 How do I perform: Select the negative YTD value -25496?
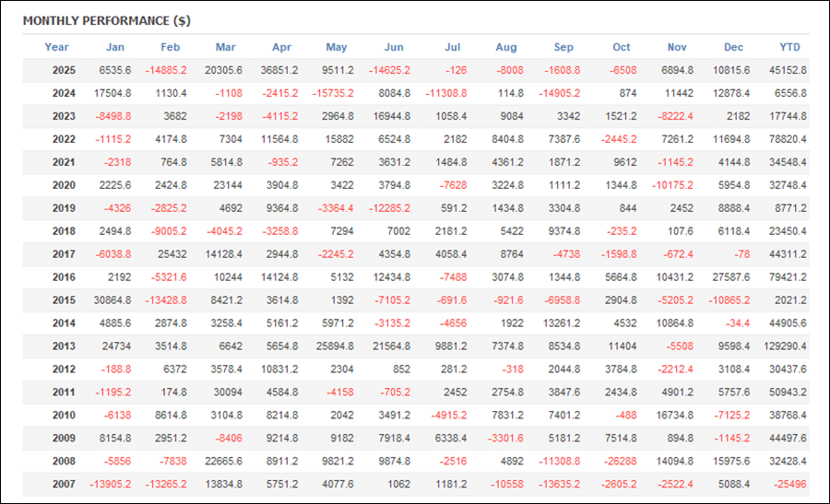(x=789, y=485)
